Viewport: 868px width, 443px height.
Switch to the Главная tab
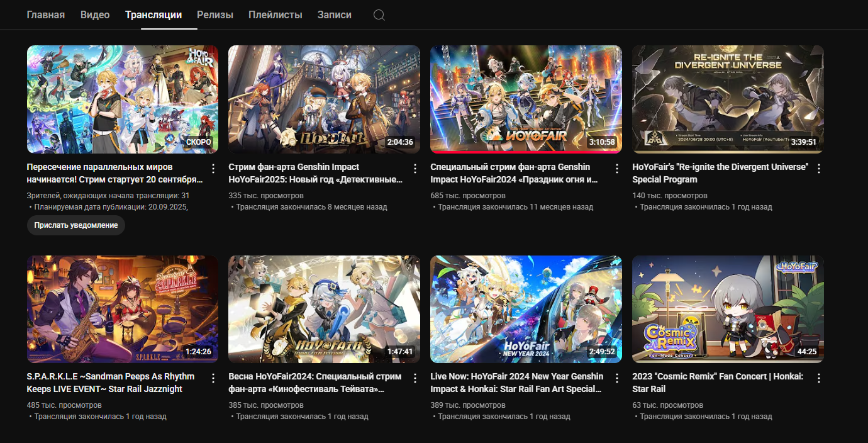pyautogui.click(x=46, y=14)
